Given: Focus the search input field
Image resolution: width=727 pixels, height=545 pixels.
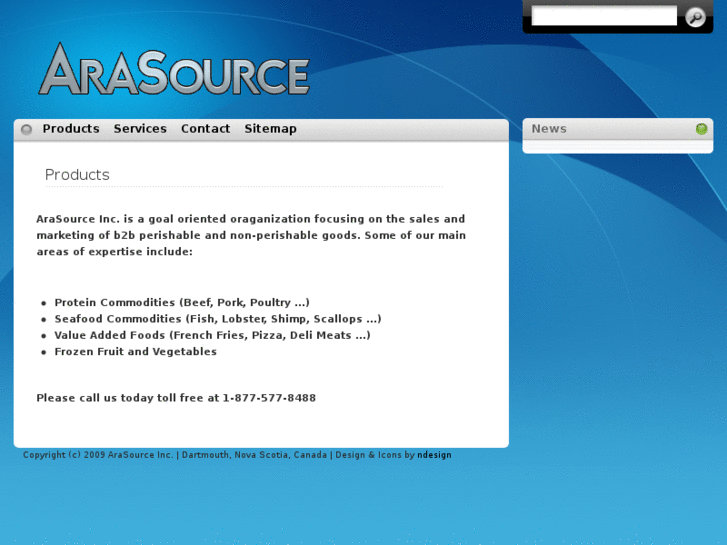Looking at the screenshot, I should 604,16.
